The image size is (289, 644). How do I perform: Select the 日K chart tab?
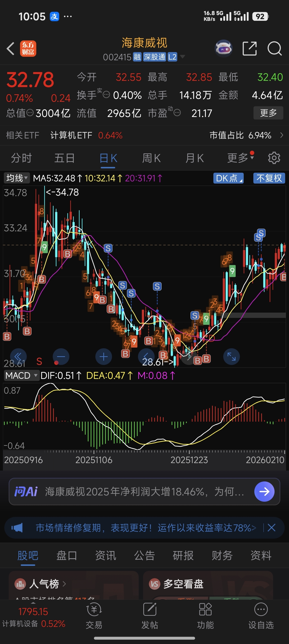108,158
